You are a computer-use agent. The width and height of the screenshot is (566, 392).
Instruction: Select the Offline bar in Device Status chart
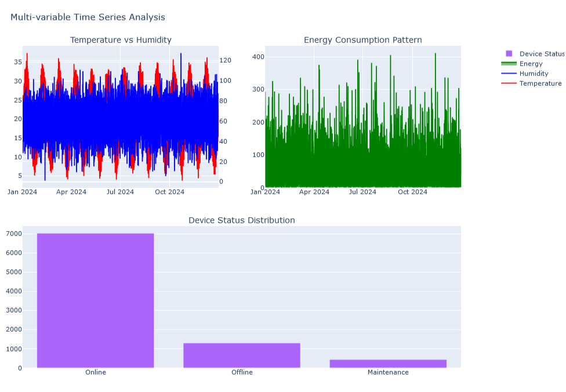(x=241, y=355)
